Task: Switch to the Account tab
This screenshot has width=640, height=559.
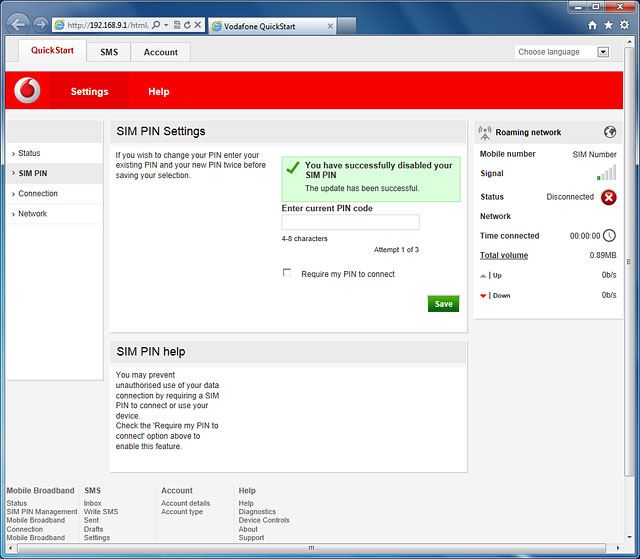Action: tap(160, 52)
